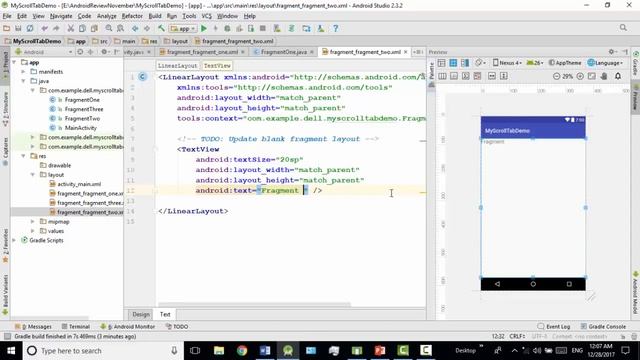Click the Pan hand icon in Preview
The height and width of the screenshot is (360, 640).
[x=604, y=76]
